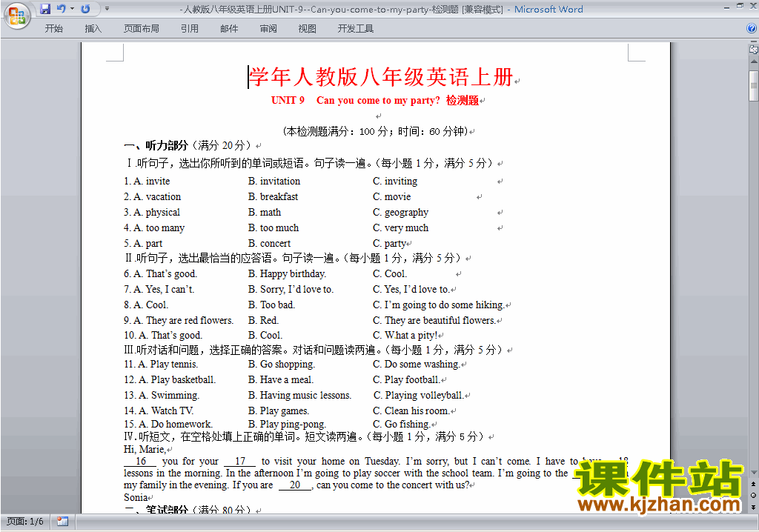This screenshot has height=532, width=759.
Task: Open the 开发工具 ribbon tab
Action: [x=356, y=29]
